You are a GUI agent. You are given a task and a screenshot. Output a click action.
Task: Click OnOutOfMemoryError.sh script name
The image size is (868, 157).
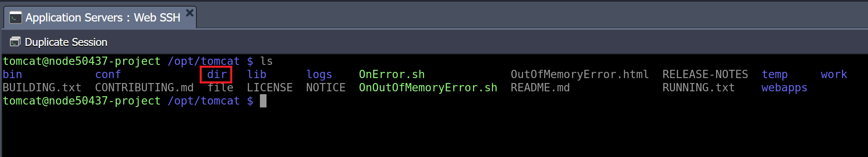point(428,88)
